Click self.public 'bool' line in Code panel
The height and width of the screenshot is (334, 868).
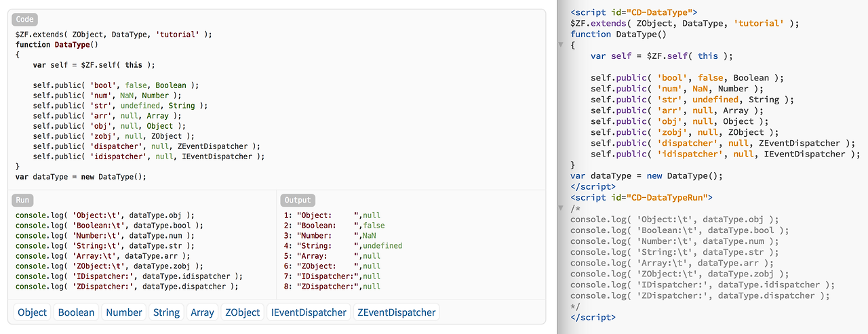point(116,85)
